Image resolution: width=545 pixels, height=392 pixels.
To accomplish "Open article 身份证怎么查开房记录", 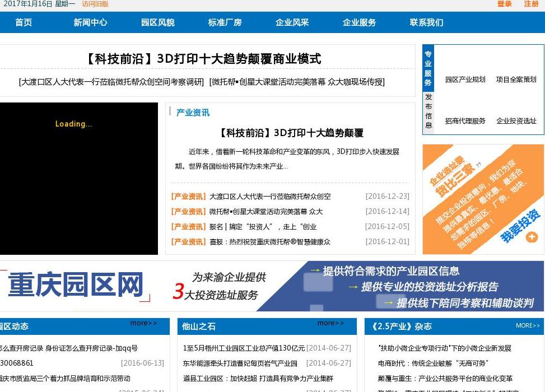I will (x=69, y=348).
